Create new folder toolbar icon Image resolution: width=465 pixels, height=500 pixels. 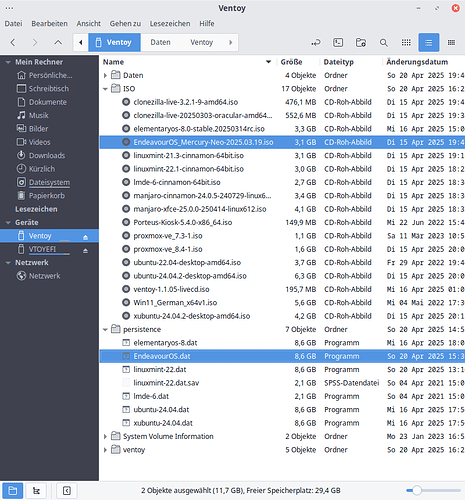click(x=361, y=42)
